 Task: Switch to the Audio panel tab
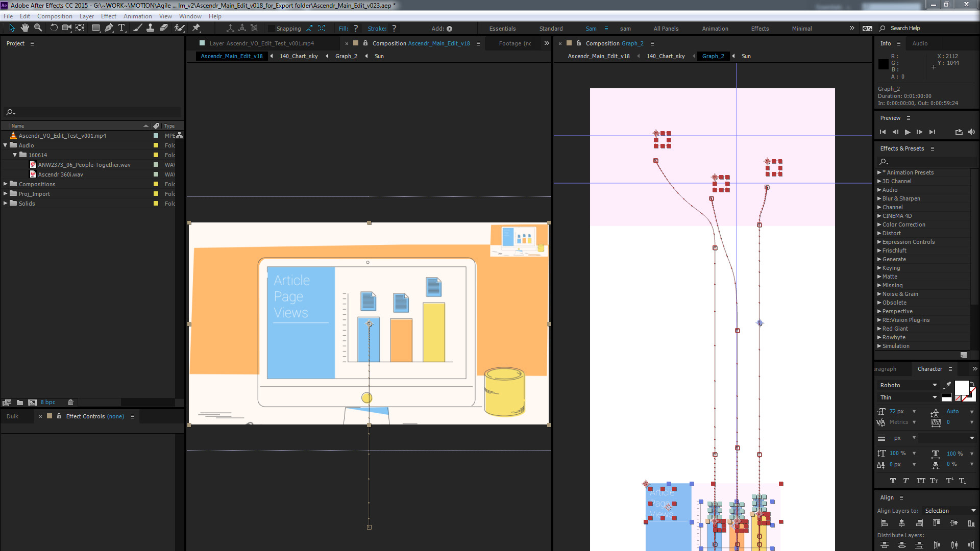tap(920, 43)
